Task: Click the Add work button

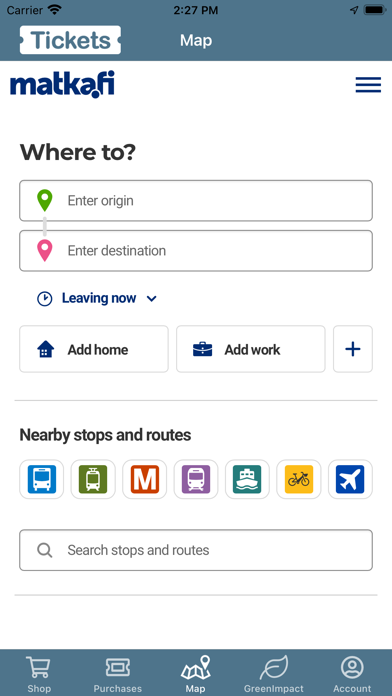Action: [x=251, y=349]
